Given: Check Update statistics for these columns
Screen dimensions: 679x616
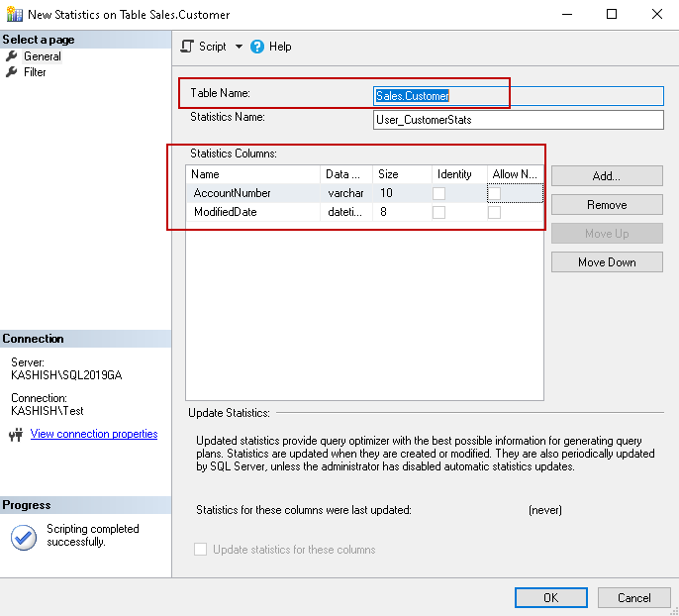Looking at the screenshot, I should tap(200, 550).
